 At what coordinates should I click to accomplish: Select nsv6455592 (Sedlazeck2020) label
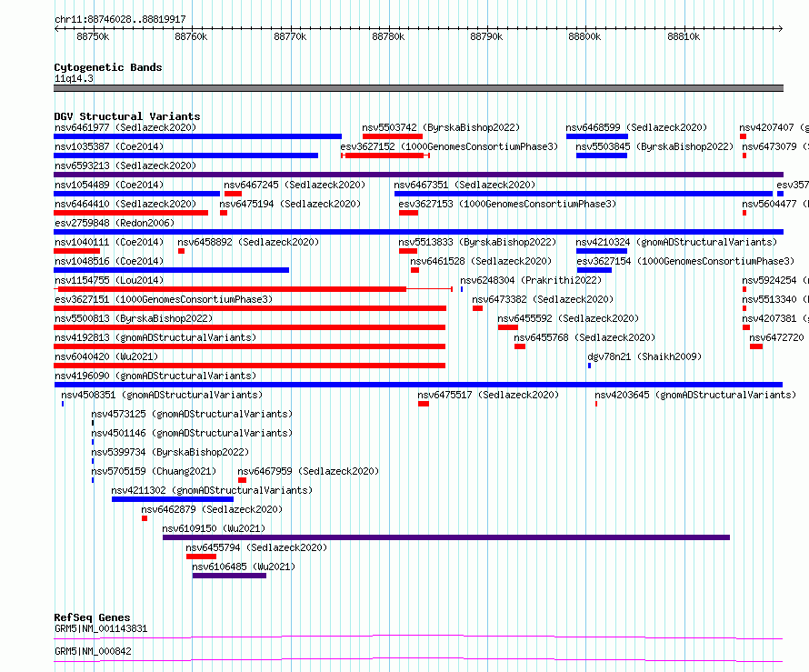click(568, 318)
